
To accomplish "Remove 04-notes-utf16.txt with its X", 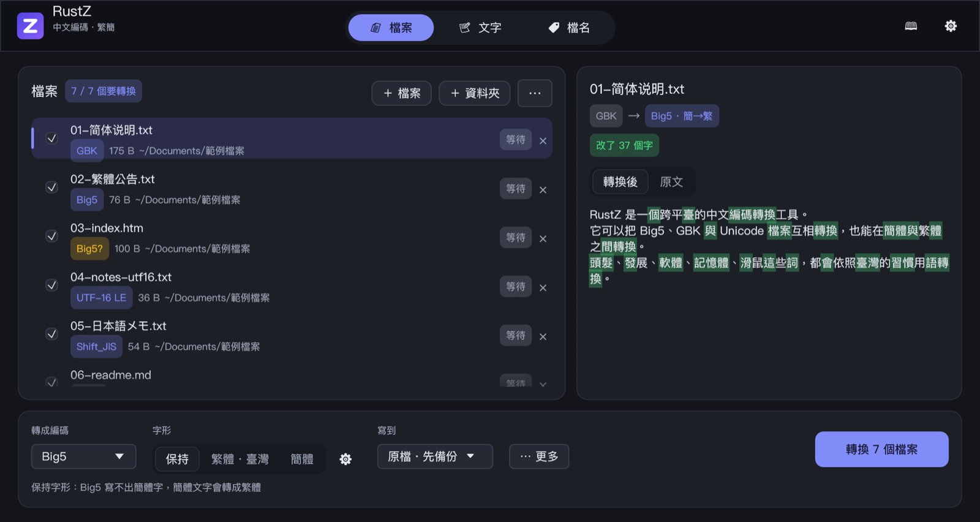I will coord(543,288).
